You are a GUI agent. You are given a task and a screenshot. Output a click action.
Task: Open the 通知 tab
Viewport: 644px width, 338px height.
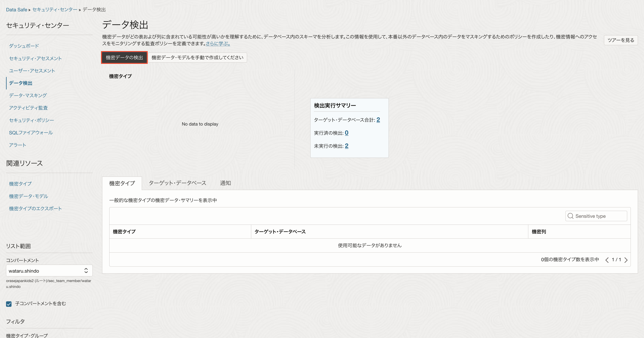click(x=225, y=183)
